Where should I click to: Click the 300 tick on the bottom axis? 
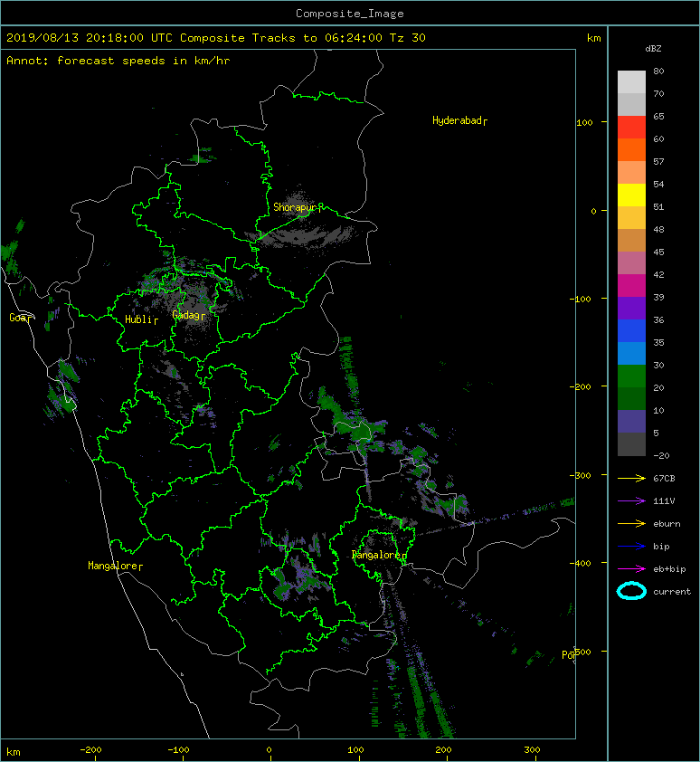pyautogui.click(x=532, y=750)
